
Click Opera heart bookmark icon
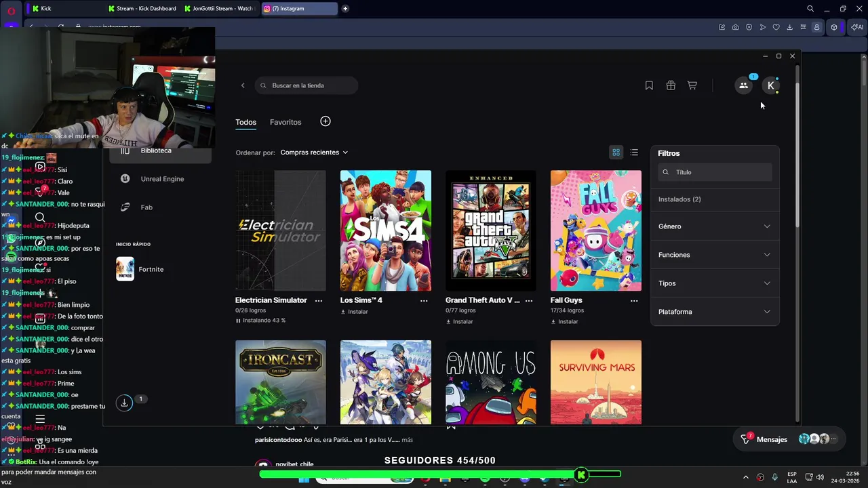[x=776, y=27]
